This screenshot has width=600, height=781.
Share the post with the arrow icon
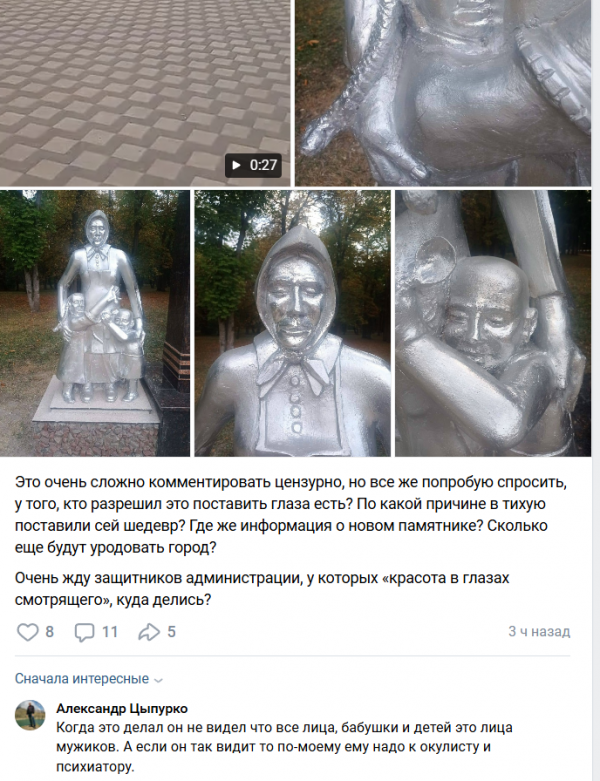(x=149, y=632)
